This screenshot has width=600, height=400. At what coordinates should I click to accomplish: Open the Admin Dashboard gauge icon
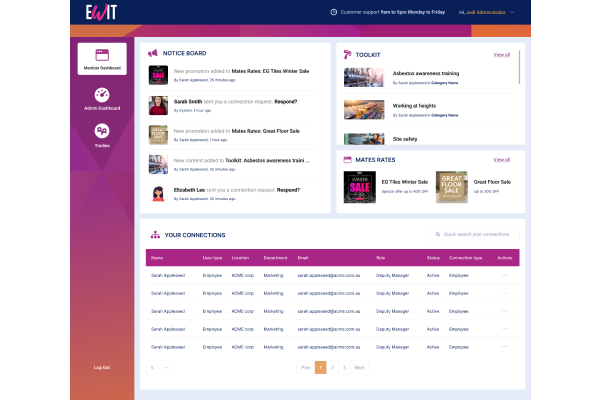pyautogui.click(x=102, y=95)
